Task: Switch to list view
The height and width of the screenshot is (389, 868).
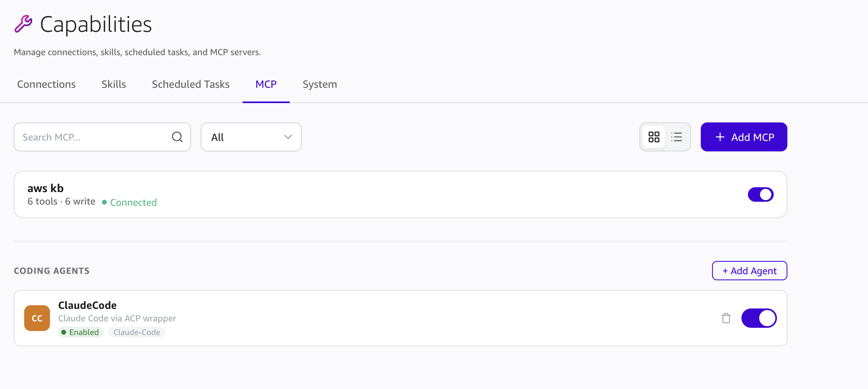Action: coord(677,137)
